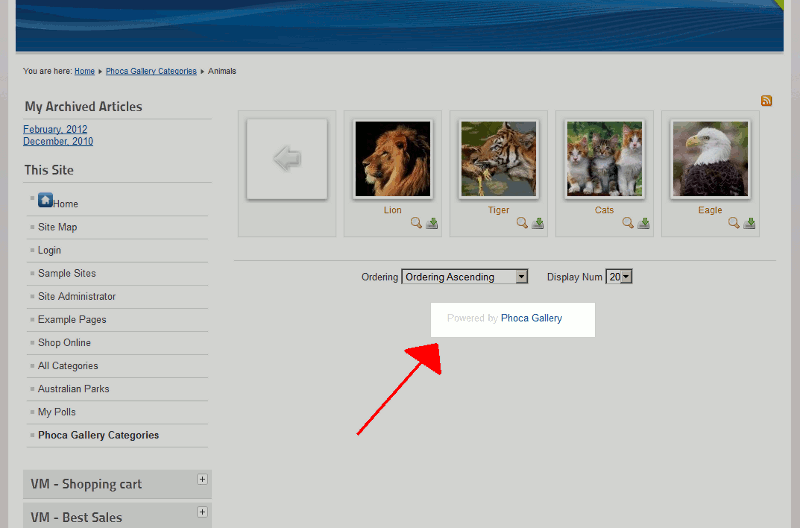The height and width of the screenshot is (528, 800).
Task: Open the Sample Sites menu item
Action: (67, 273)
